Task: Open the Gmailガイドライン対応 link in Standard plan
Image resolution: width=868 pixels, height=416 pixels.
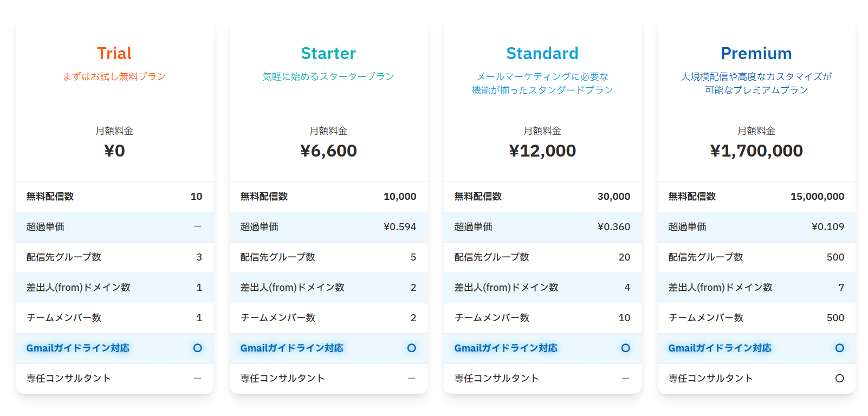Action: [506, 348]
